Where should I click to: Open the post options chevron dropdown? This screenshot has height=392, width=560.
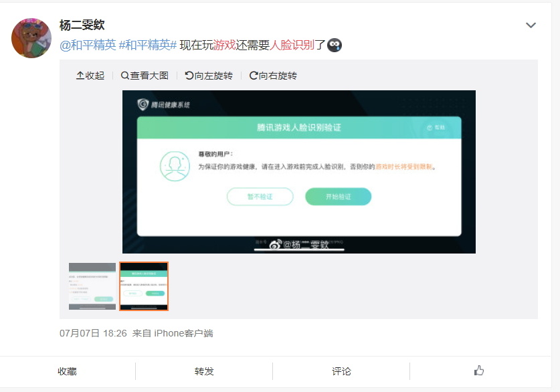coord(531,25)
